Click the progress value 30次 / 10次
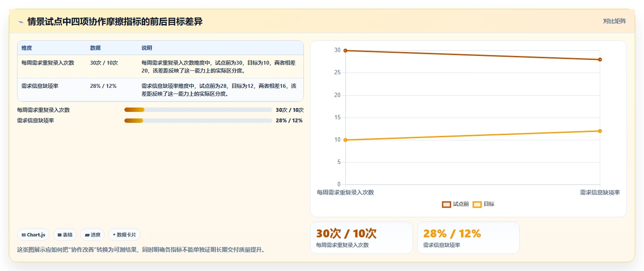644x271 pixels. tap(290, 110)
